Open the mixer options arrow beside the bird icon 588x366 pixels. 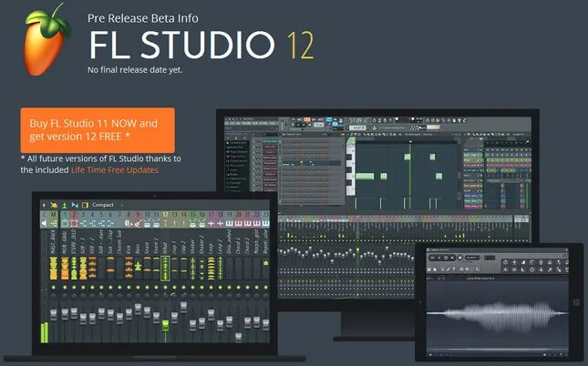point(44,205)
